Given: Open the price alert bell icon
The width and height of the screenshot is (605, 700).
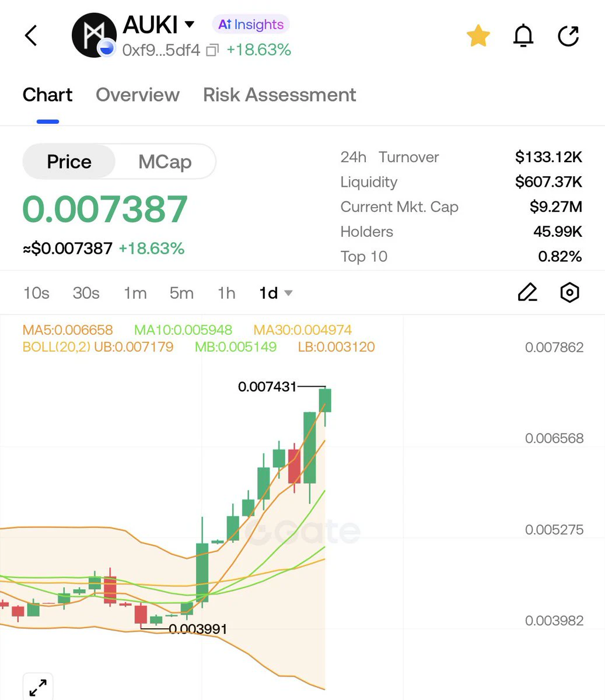Looking at the screenshot, I should coord(523,36).
